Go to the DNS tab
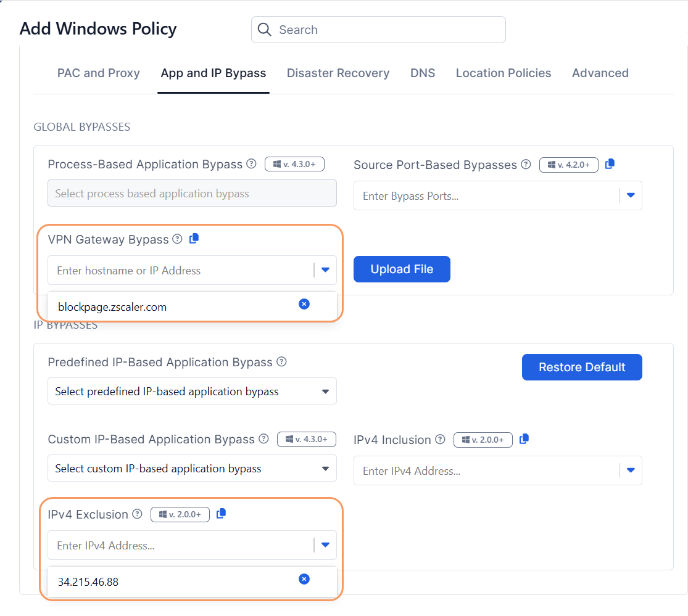The height and width of the screenshot is (616, 688). [x=423, y=73]
